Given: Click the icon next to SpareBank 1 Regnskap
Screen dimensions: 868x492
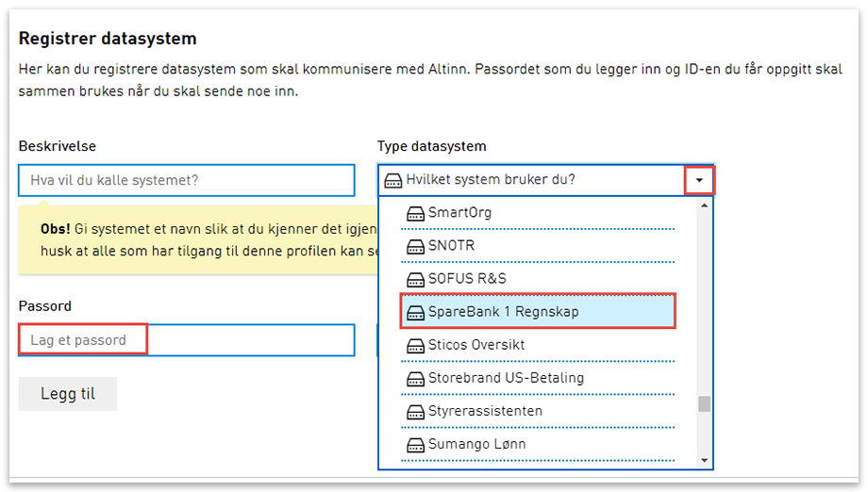Looking at the screenshot, I should [x=415, y=313].
